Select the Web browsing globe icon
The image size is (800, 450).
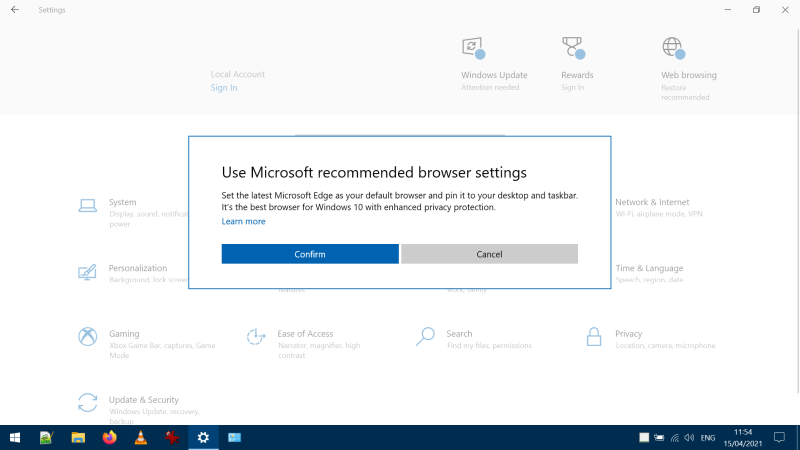click(x=673, y=48)
